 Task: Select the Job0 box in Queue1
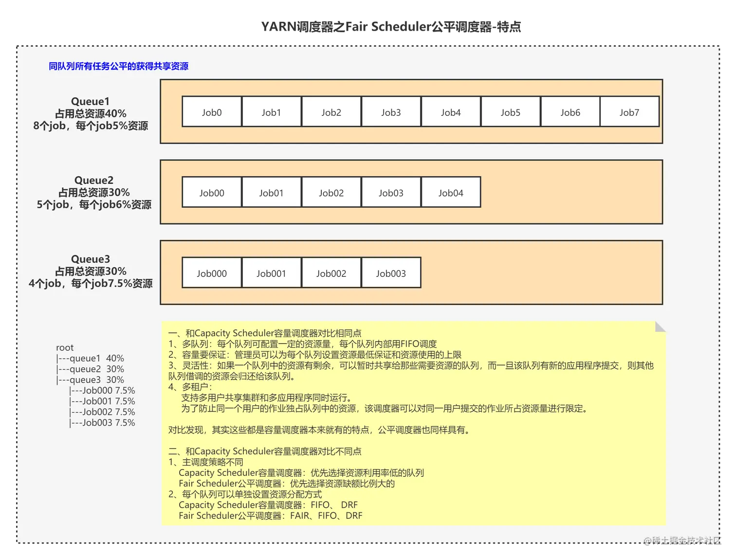pos(211,111)
